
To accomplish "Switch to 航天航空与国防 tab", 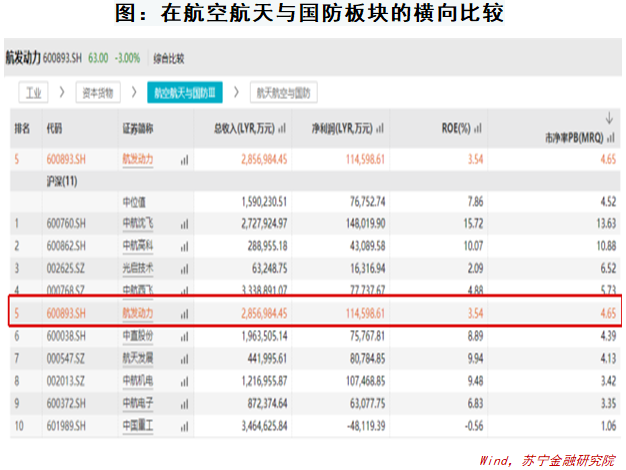I will (x=284, y=93).
